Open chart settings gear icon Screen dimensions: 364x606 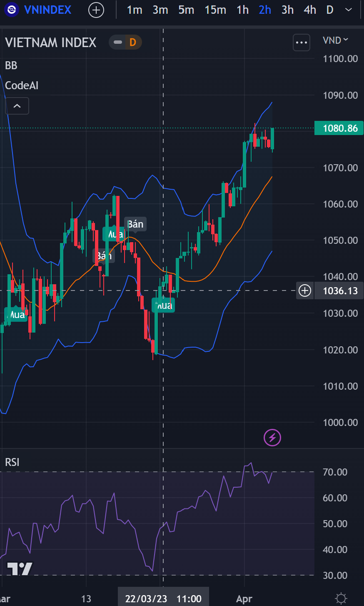point(341,598)
